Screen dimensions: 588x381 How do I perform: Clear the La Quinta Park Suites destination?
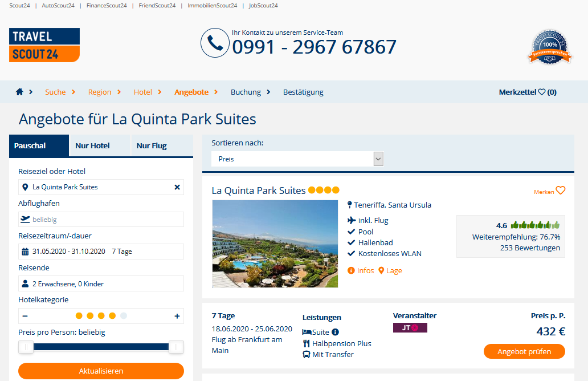[x=177, y=187]
